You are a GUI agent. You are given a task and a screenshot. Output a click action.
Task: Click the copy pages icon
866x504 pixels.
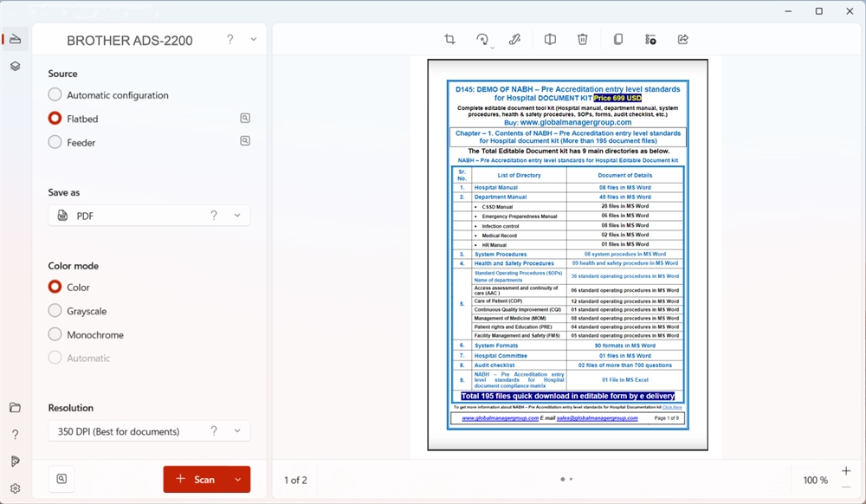[x=618, y=39]
